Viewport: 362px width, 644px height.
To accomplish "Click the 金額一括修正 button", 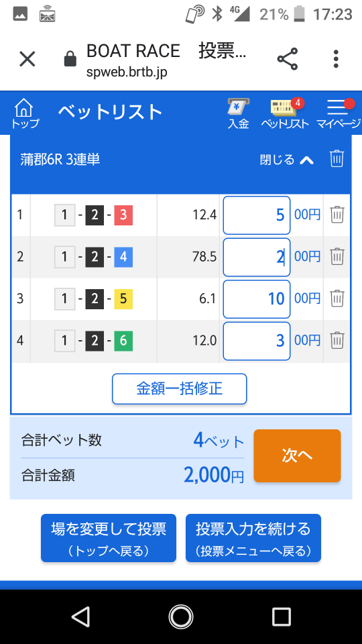I will click(180, 389).
